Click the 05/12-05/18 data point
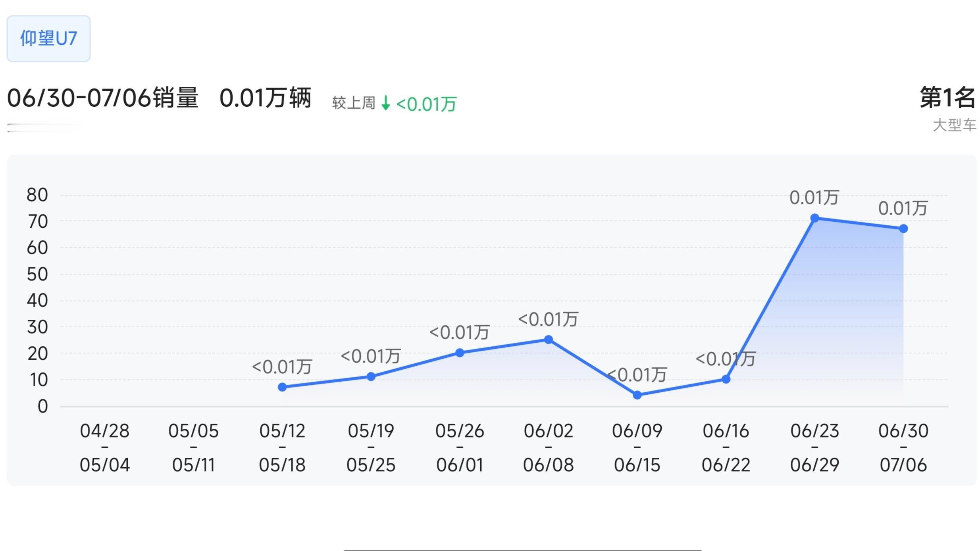Image resolution: width=980 pixels, height=551 pixels. click(x=282, y=387)
